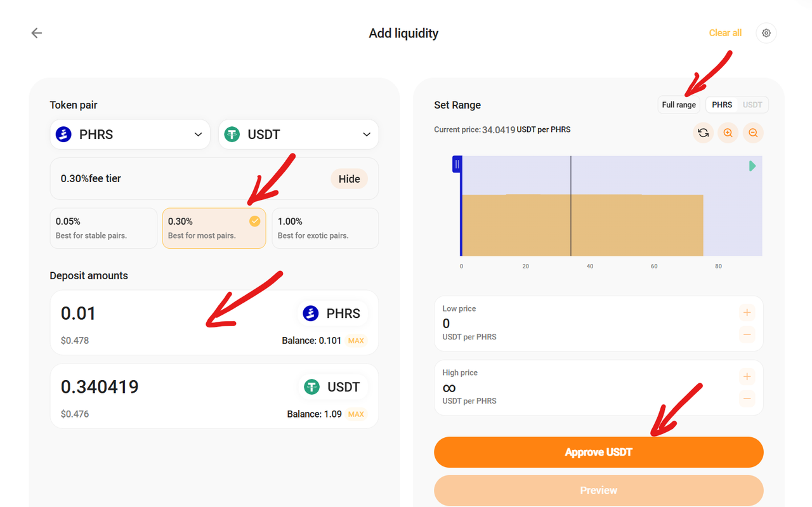Viewport: 812px width, 507px height.
Task: Click the plus icon for Low price
Action: 747,312
